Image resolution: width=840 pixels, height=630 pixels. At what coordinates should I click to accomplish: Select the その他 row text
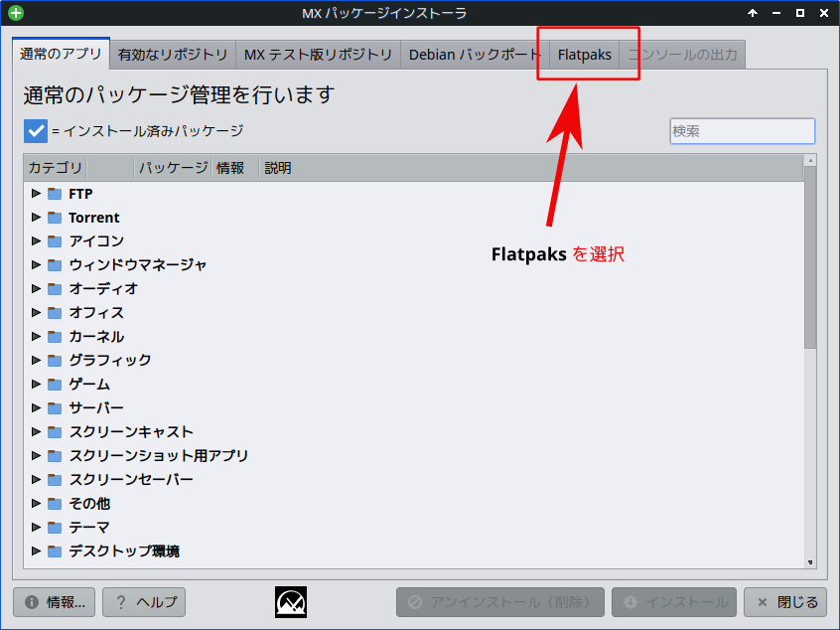(x=89, y=504)
